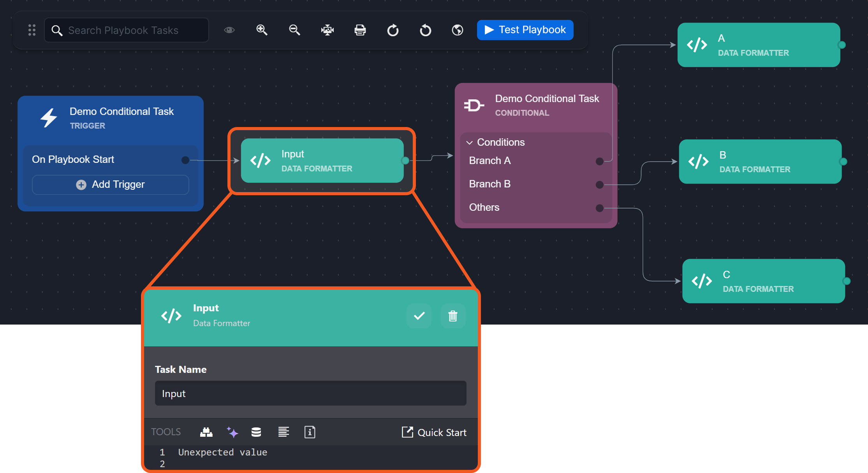
Task: Click the zoom in magnifier icon
Action: pyautogui.click(x=262, y=30)
